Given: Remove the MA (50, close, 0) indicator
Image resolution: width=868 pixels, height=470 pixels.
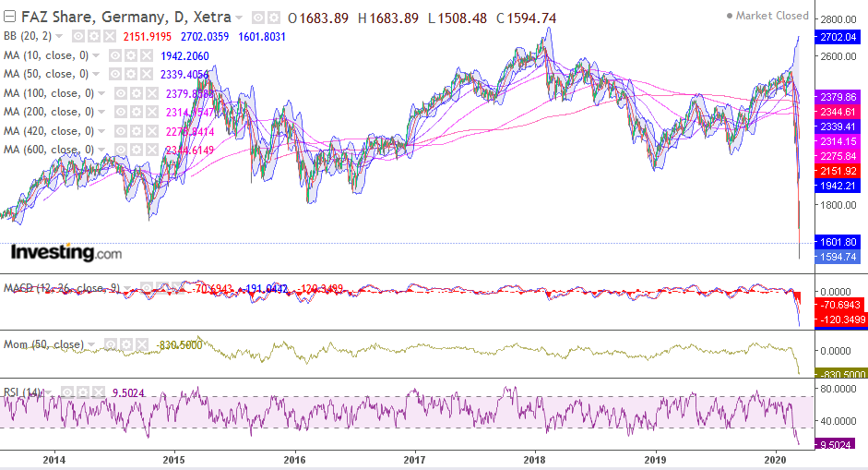Looking at the screenshot, I should tap(146, 74).
